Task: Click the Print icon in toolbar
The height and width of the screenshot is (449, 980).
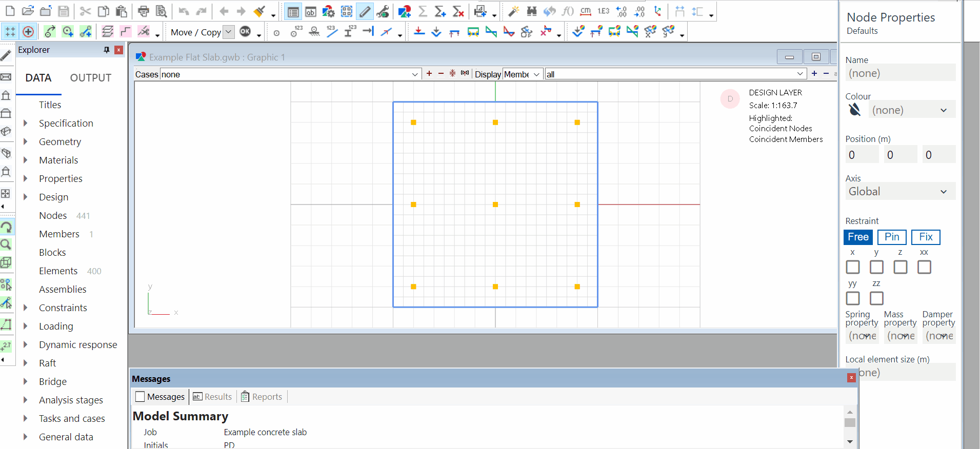Action: (144, 11)
